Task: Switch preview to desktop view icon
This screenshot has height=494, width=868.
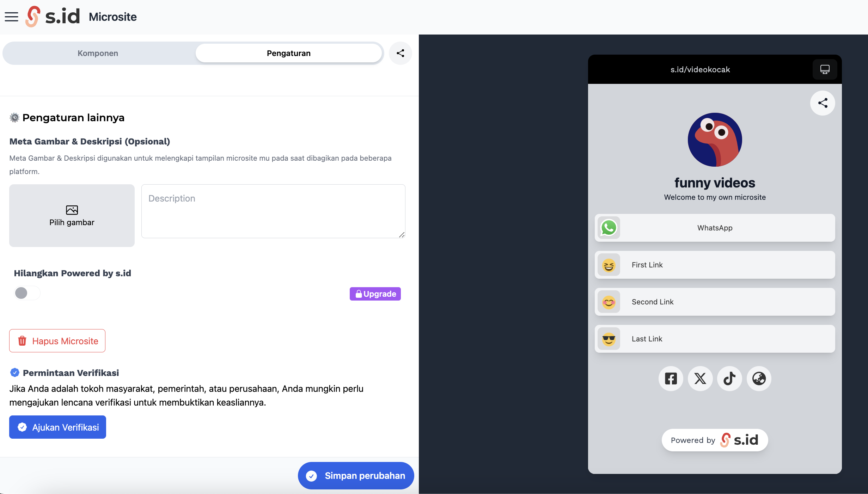Action: coord(825,69)
